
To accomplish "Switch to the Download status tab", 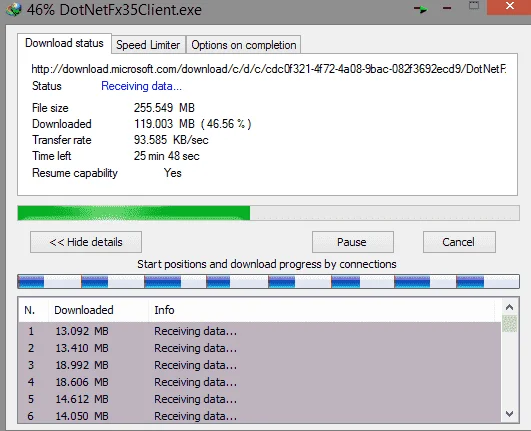I will coord(64,43).
